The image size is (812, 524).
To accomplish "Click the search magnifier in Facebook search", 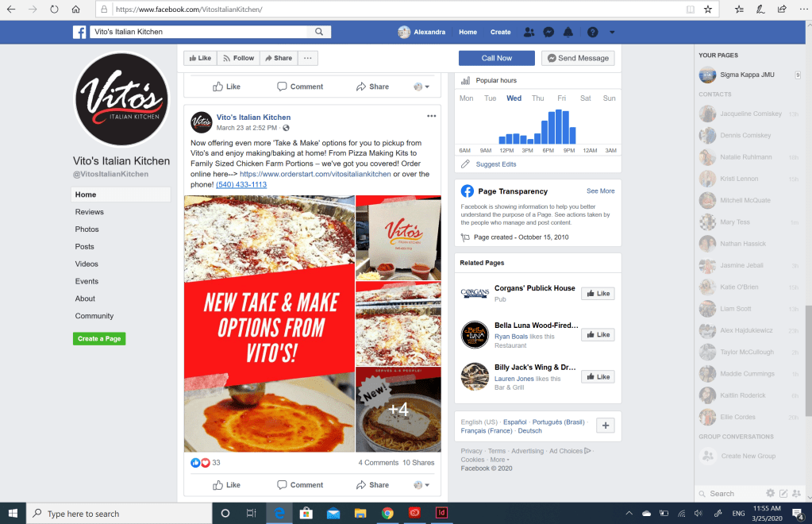I will (x=319, y=32).
